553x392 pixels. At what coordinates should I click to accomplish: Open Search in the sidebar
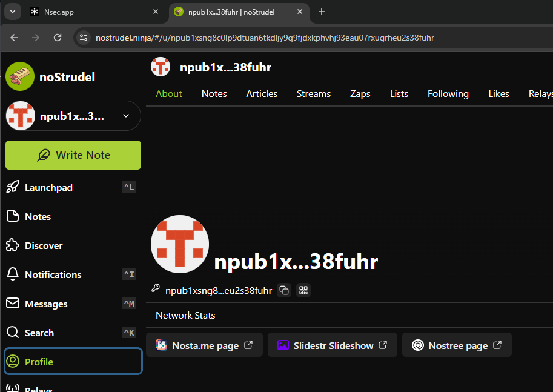click(x=73, y=333)
